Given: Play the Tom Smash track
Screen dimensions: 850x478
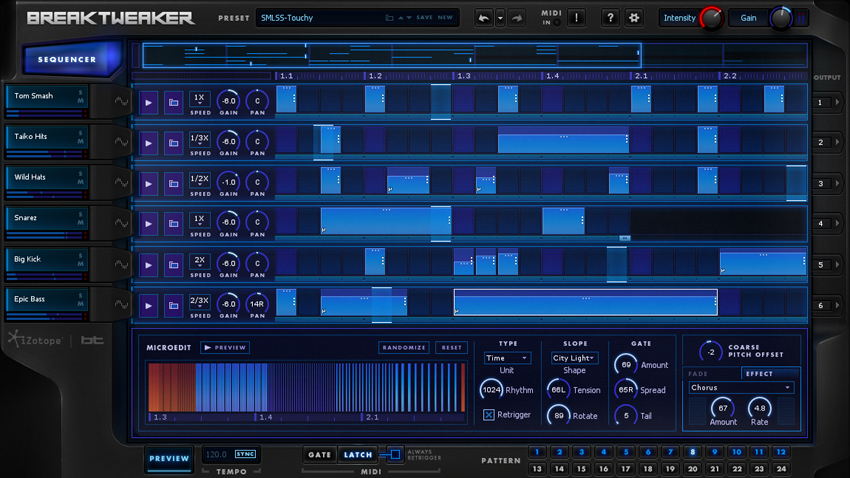Looking at the screenshot, I should 148,102.
